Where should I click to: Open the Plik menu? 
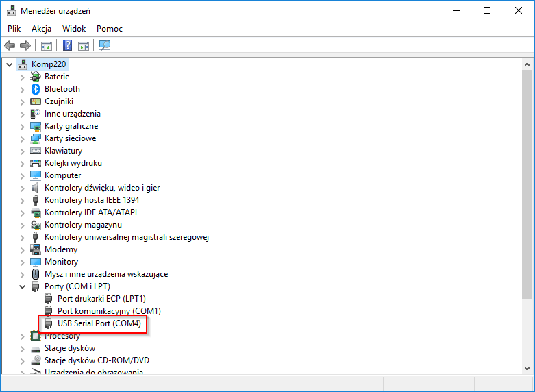[14, 29]
